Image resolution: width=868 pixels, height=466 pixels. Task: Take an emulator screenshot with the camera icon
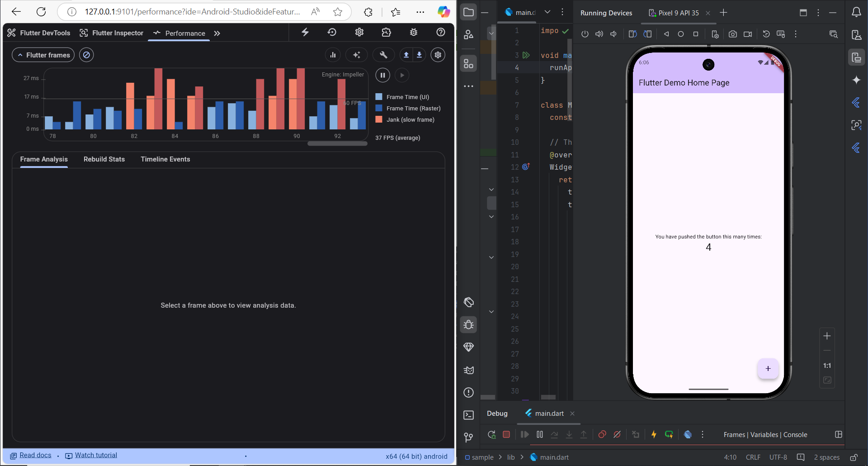733,34
